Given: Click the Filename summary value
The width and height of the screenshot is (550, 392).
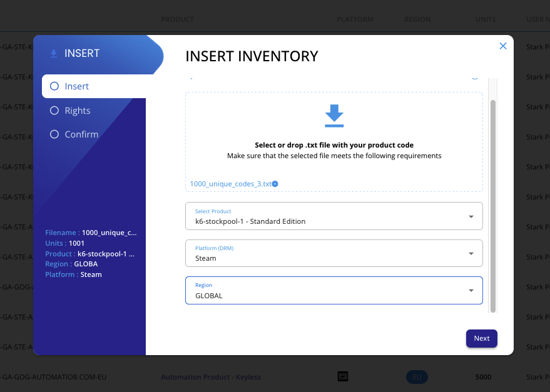Looking at the screenshot, I should point(109,233).
